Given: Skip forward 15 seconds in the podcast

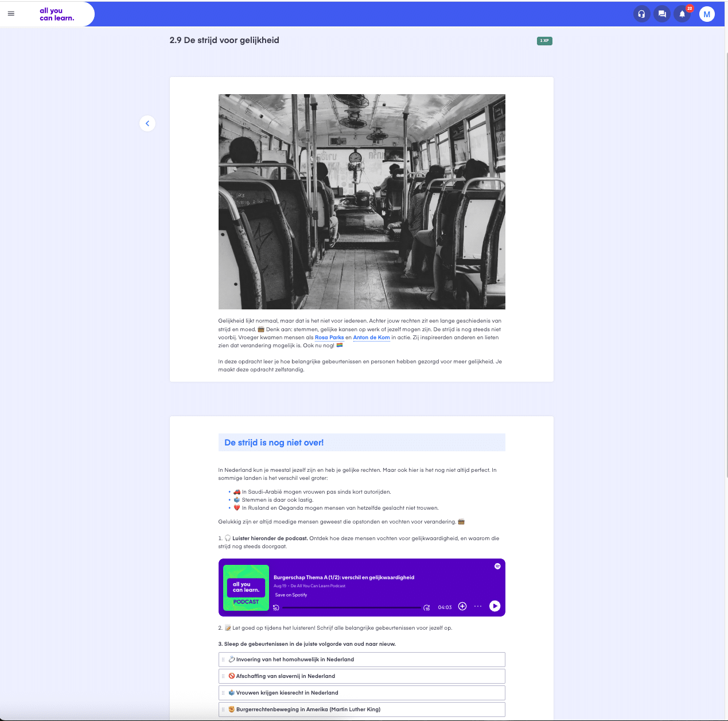Looking at the screenshot, I should coord(427,607).
